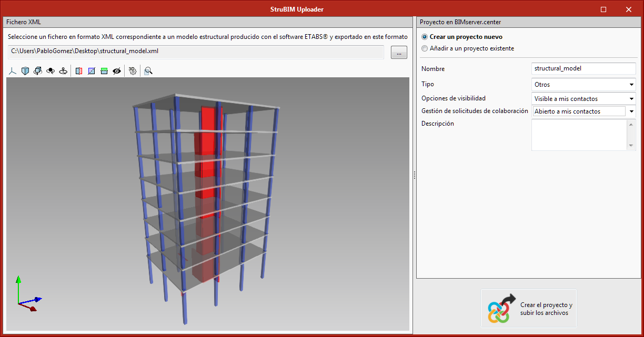Click the rotate around vertical axis icon
Screen dimensions: 644x337
[63, 71]
